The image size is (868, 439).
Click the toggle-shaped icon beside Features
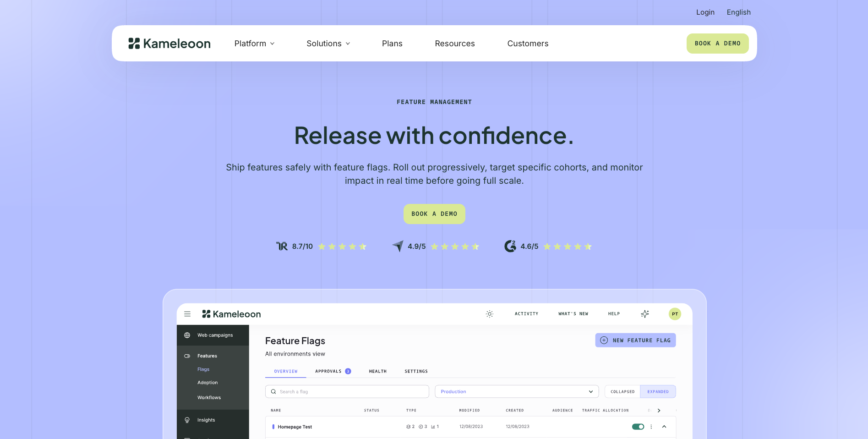[187, 356]
